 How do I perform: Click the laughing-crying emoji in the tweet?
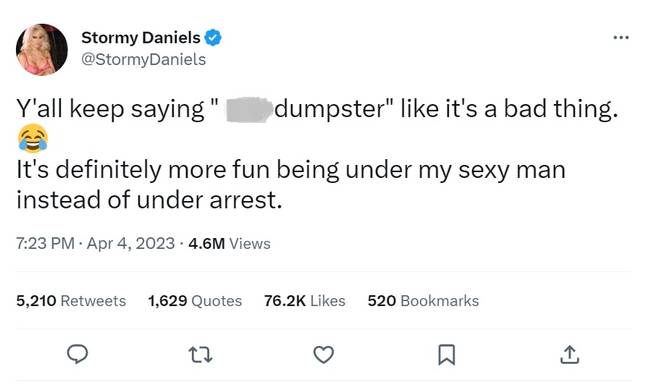(x=33, y=139)
